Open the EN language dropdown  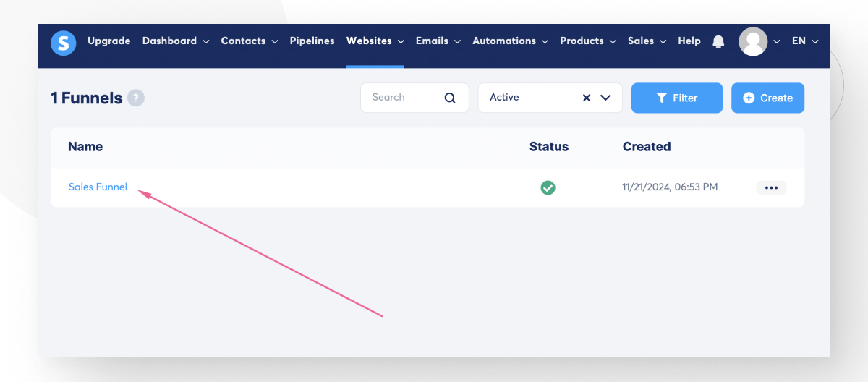pyautogui.click(x=804, y=41)
